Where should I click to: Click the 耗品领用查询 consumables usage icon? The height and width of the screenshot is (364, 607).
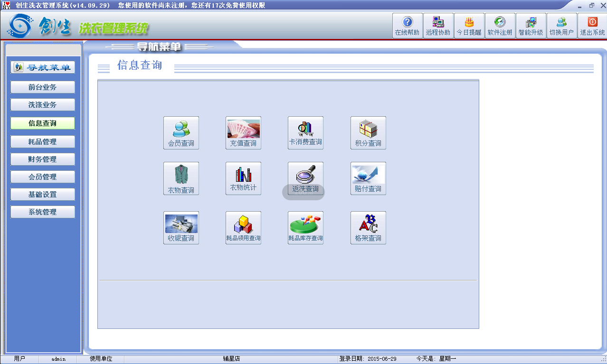pos(243,228)
